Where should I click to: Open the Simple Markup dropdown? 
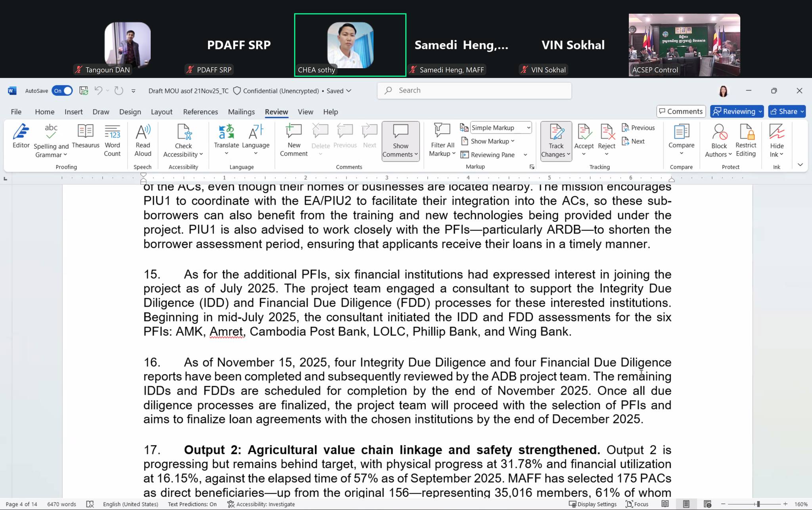tap(501, 128)
